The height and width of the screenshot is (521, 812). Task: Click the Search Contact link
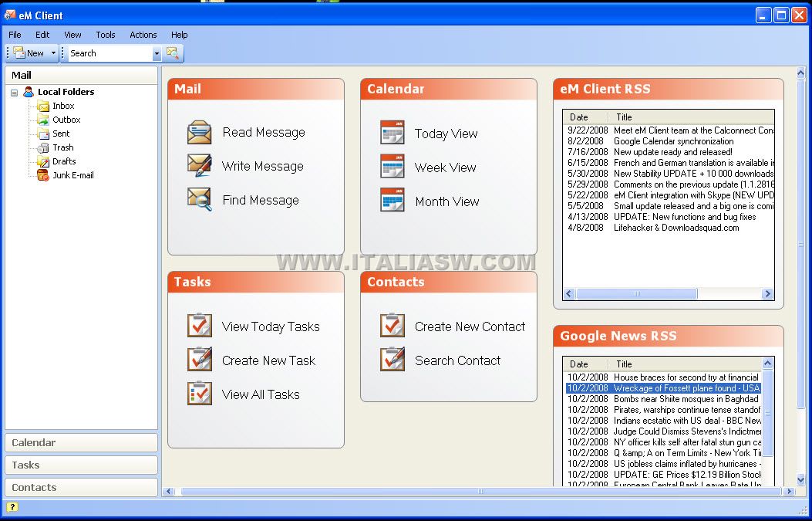coord(457,360)
